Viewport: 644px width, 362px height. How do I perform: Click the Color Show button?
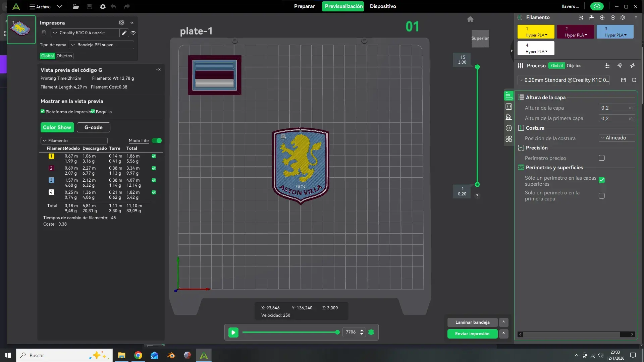pos(57,127)
